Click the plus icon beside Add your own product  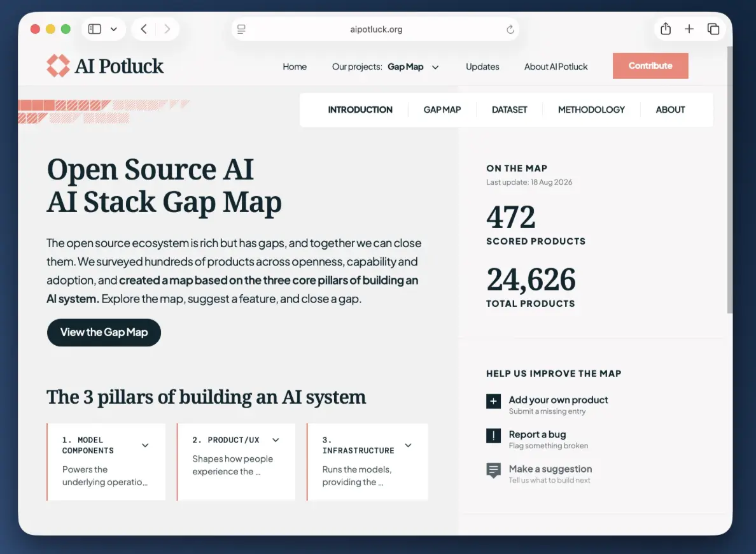tap(493, 401)
